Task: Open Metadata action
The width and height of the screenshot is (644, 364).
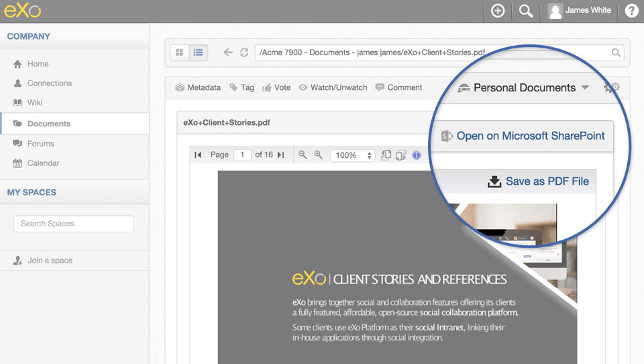Action: [x=198, y=87]
